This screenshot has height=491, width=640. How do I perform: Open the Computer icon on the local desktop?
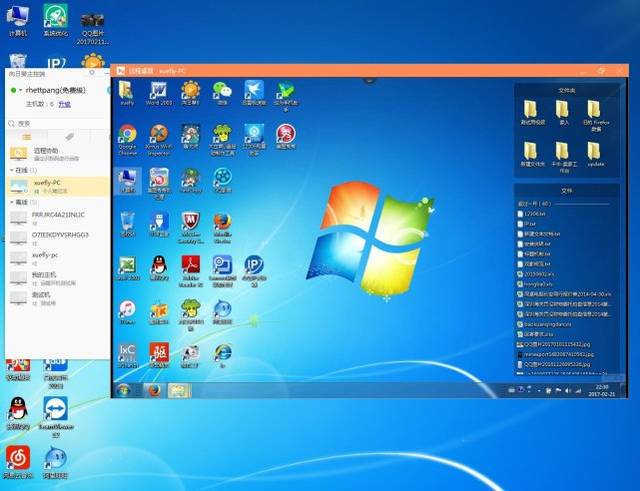tap(18, 20)
